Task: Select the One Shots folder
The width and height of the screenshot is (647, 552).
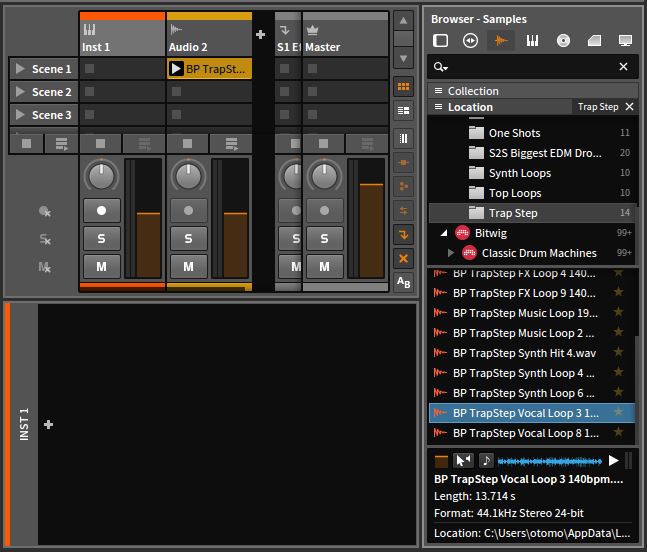Action: pos(532,133)
